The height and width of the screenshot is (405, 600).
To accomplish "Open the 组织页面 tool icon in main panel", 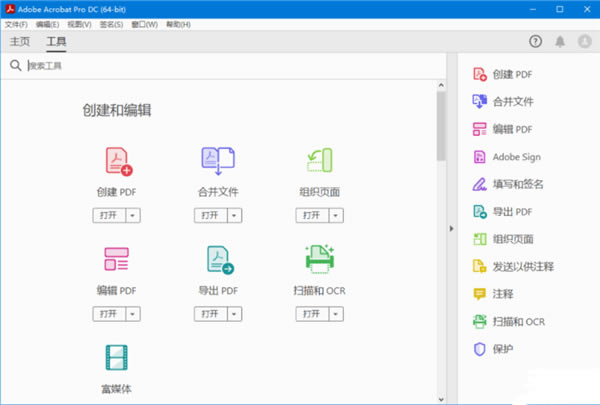I will pyautogui.click(x=319, y=161).
